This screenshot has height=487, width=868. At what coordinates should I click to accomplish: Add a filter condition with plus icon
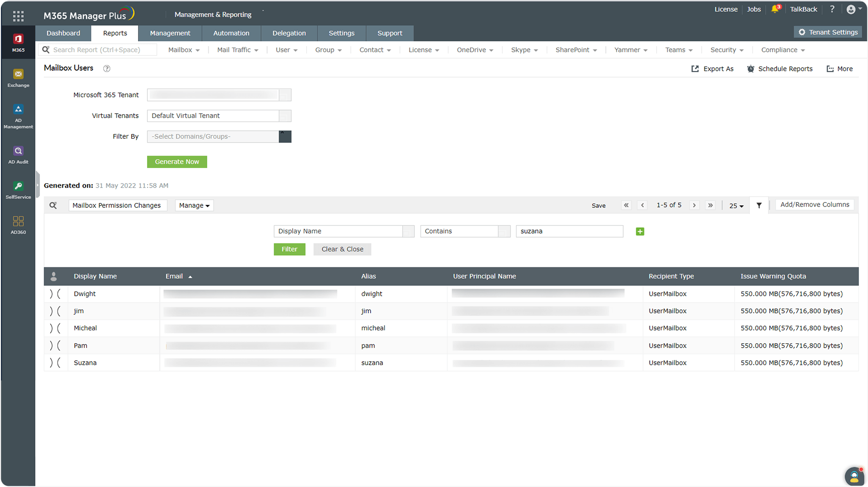point(640,231)
